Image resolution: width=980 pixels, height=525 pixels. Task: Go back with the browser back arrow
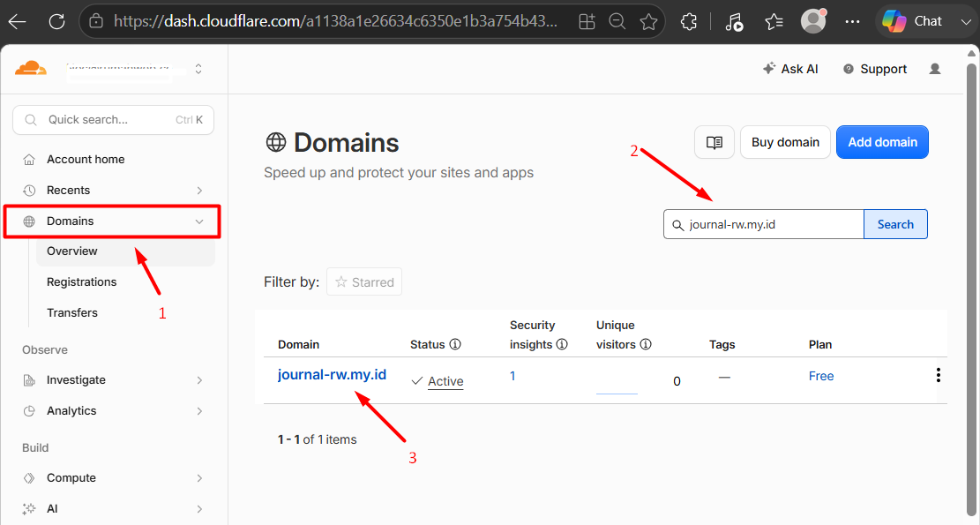pyautogui.click(x=17, y=22)
